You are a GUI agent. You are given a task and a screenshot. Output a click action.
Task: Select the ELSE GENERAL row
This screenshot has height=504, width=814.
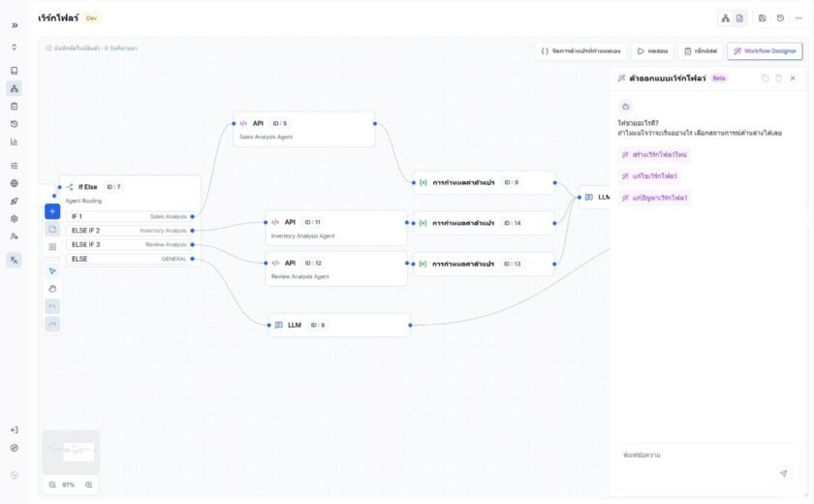130,259
